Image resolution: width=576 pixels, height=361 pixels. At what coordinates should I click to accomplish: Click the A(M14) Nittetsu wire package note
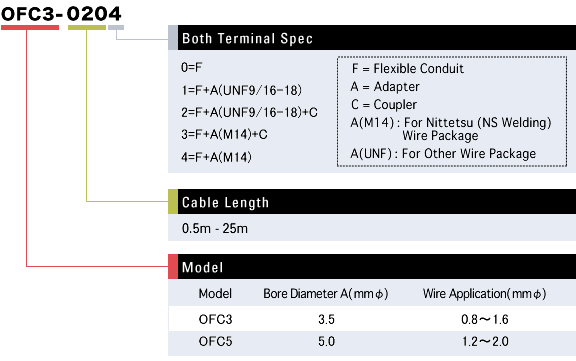click(x=451, y=129)
